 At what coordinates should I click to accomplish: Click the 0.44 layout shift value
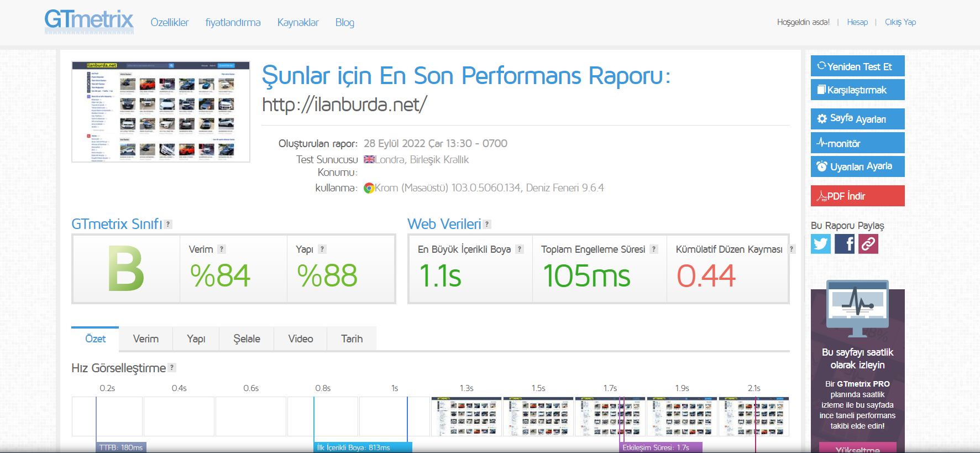[706, 275]
